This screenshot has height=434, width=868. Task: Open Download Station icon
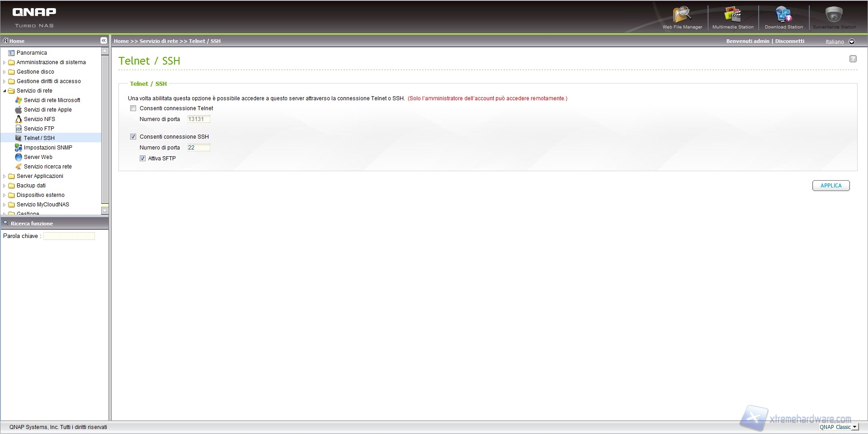point(783,17)
